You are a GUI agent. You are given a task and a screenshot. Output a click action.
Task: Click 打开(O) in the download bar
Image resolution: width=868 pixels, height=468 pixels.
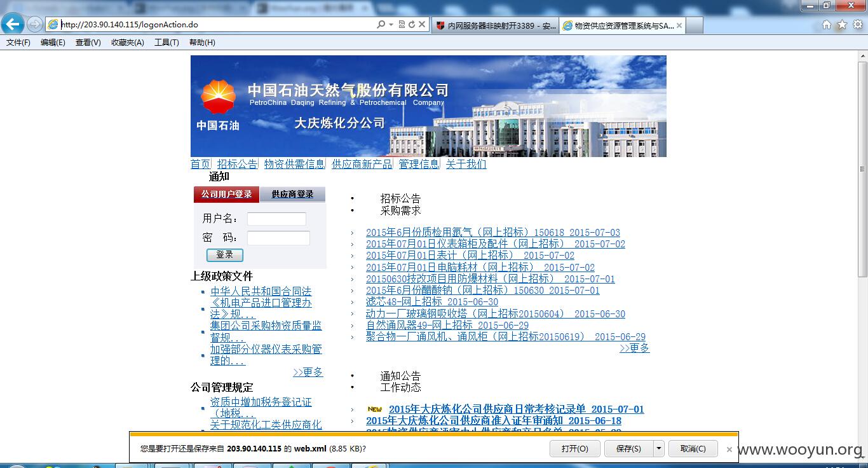tap(575, 448)
